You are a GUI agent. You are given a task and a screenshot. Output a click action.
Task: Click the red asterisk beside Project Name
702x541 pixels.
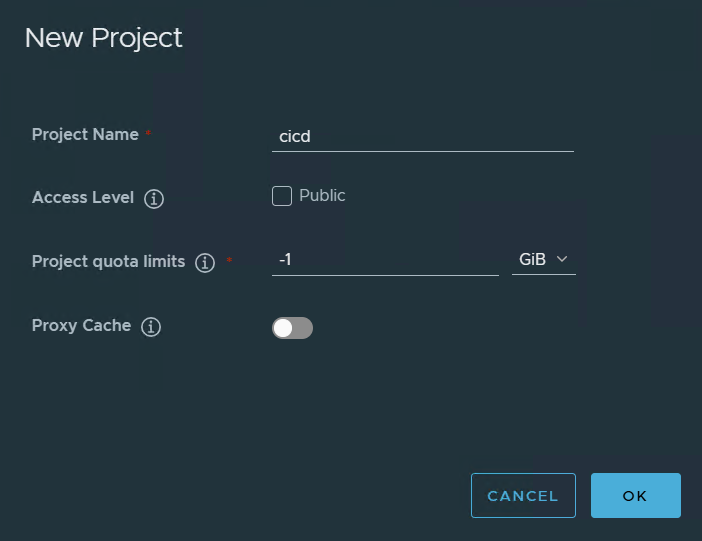tap(148, 133)
